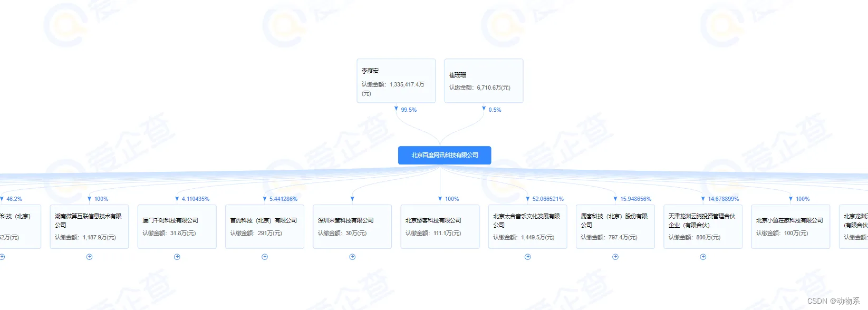Select central node 北京百度网讯科技有限公司
This screenshot has width=868, height=310.
click(445, 155)
